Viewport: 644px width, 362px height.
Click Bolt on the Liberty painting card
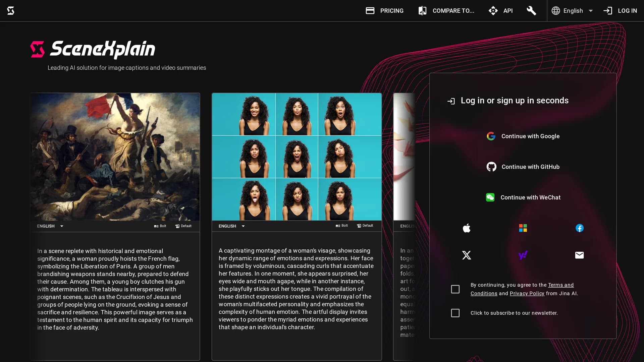[160, 226]
